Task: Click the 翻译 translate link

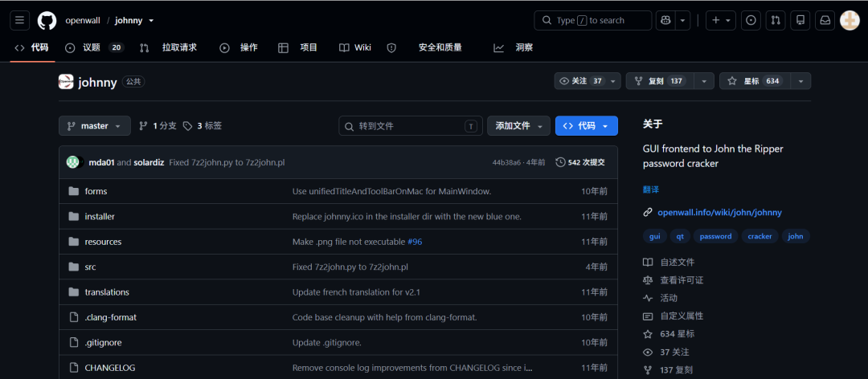Action: pyautogui.click(x=650, y=189)
